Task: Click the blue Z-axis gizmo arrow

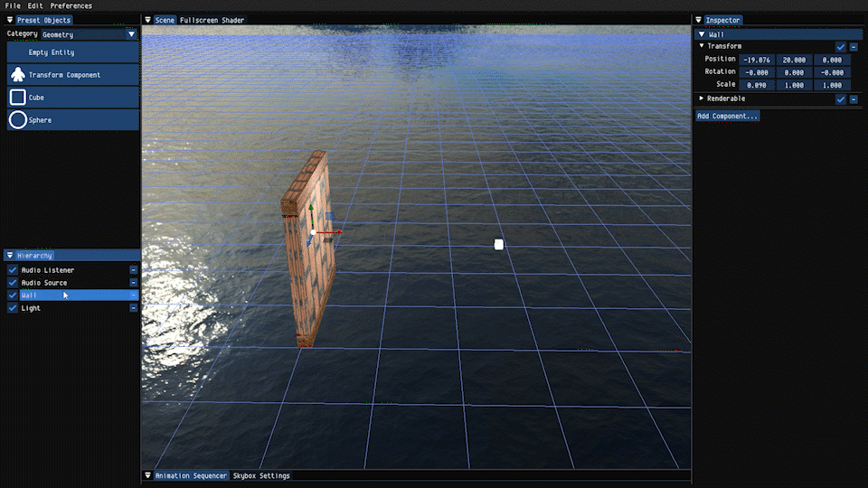Action: 309,242
